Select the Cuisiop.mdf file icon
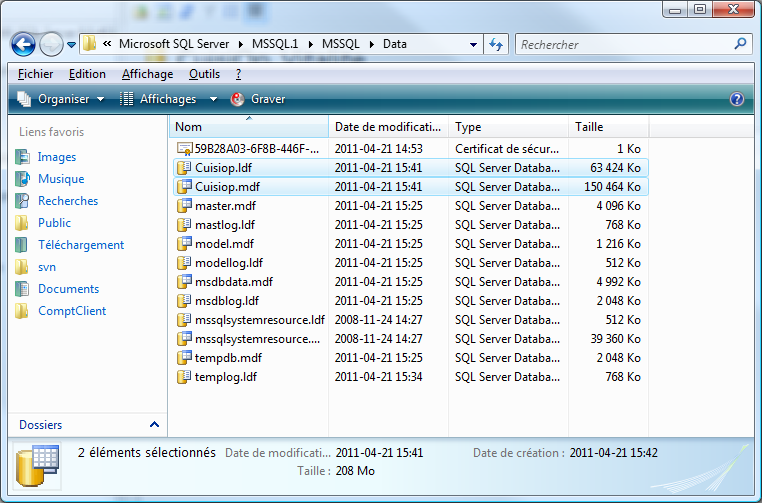Viewport: 762px width, 503px height. pyautogui.click(x=184, y=187)
